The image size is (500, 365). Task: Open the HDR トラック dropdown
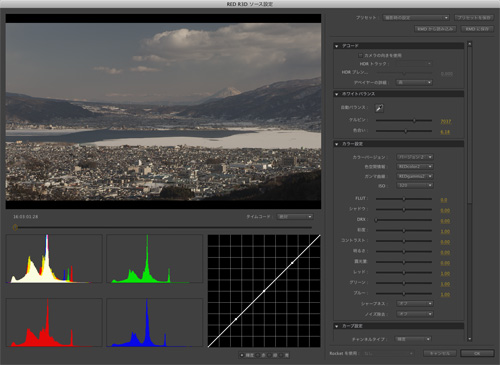click(413, 63)
